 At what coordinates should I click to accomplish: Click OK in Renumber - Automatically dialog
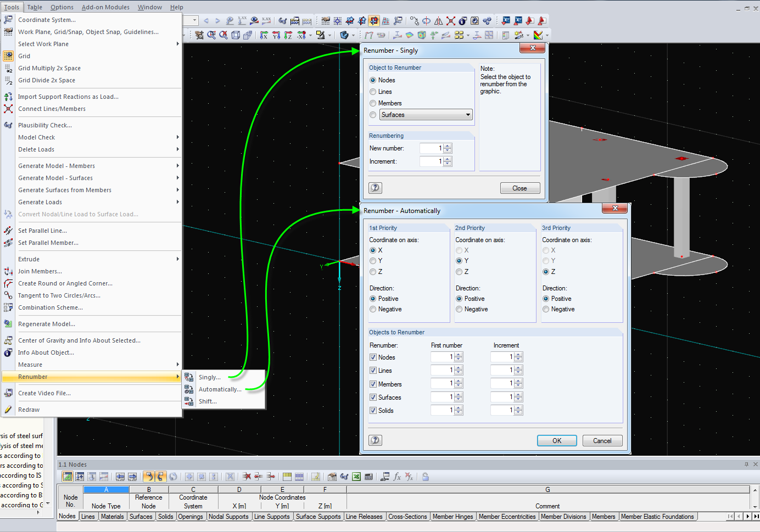click(556, 441)
